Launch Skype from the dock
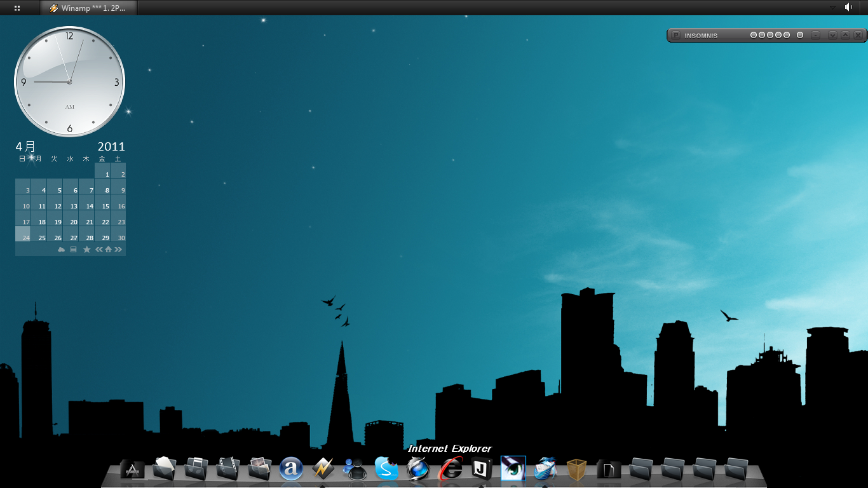 pyautogui.click(x=386, y=469)
